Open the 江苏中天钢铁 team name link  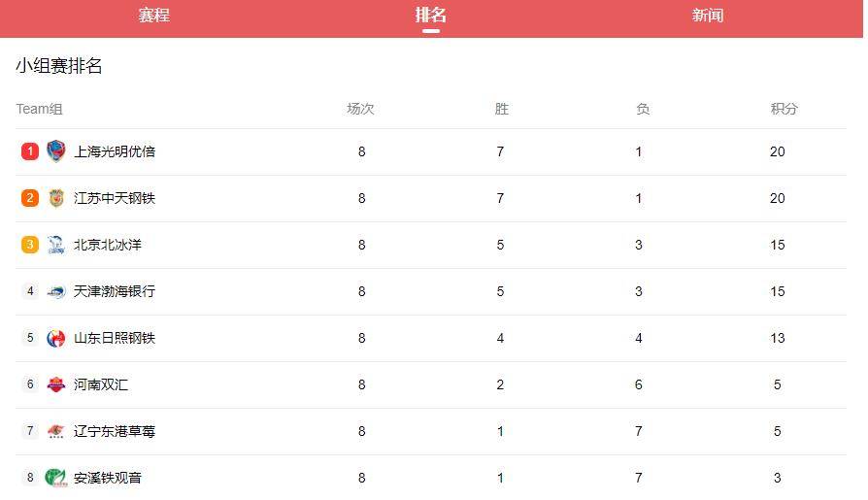[115, 198]
